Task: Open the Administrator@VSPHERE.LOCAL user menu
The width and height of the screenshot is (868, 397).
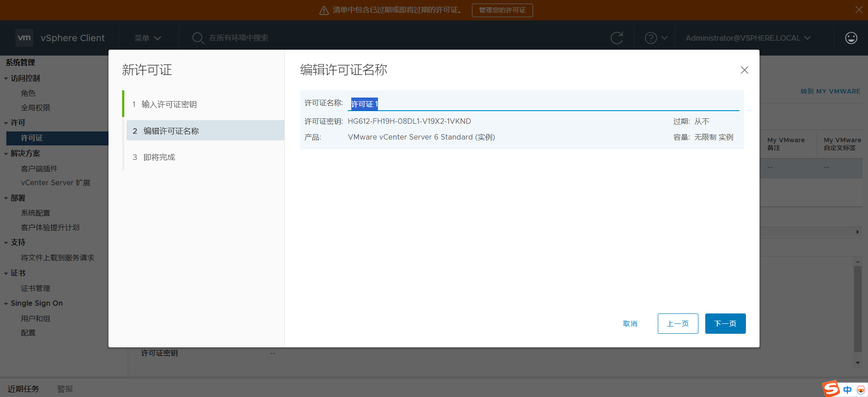Action: 748,38
